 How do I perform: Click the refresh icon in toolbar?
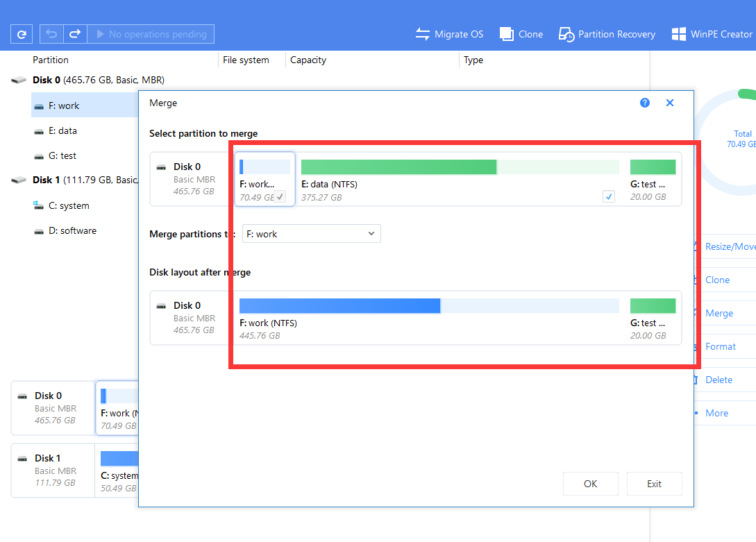tap(22, 34)
